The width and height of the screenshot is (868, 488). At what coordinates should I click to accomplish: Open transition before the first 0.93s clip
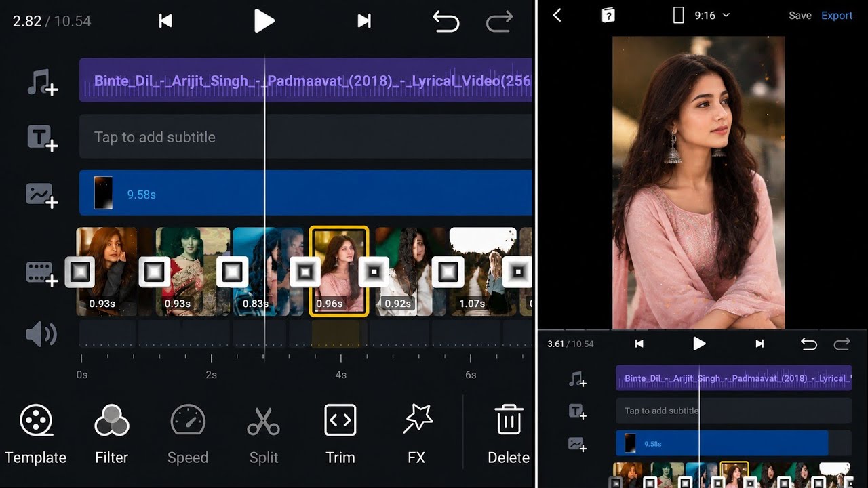80,272
